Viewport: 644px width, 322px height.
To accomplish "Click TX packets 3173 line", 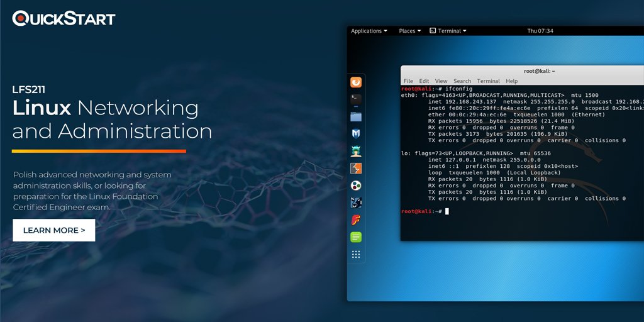I will (x=498, y=134).
